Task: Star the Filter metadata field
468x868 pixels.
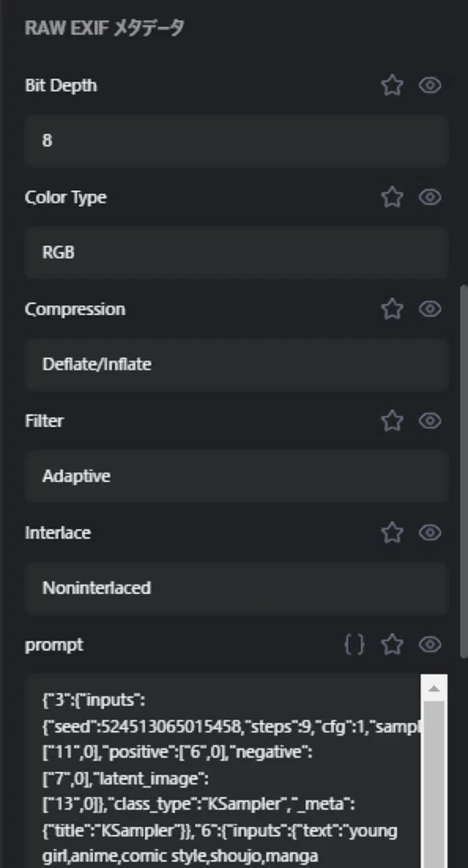Action: 392,421
